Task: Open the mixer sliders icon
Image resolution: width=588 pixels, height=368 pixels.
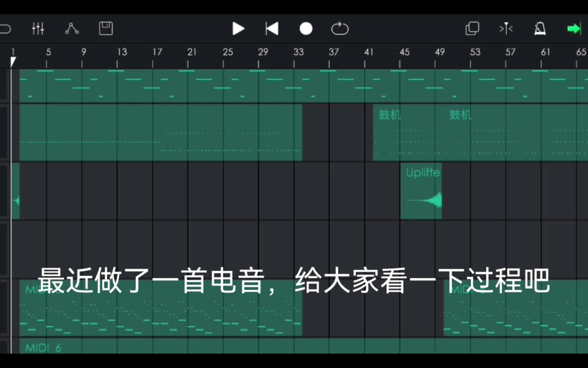Action: (38, 29)
